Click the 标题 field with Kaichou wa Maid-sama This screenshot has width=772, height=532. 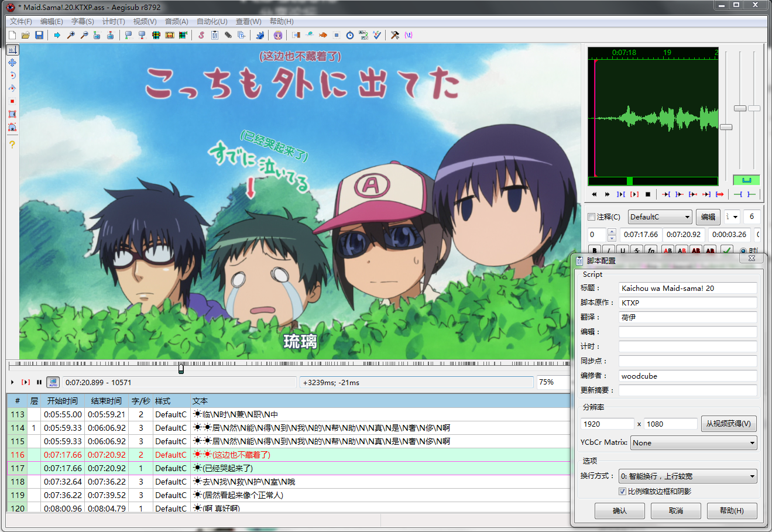click(x=688, y=288)
